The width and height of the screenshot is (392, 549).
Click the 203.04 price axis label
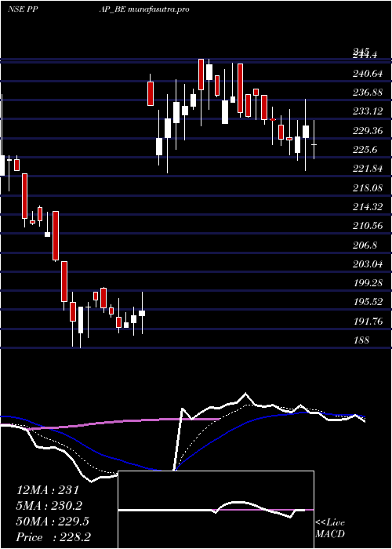(x=367, y=264)
